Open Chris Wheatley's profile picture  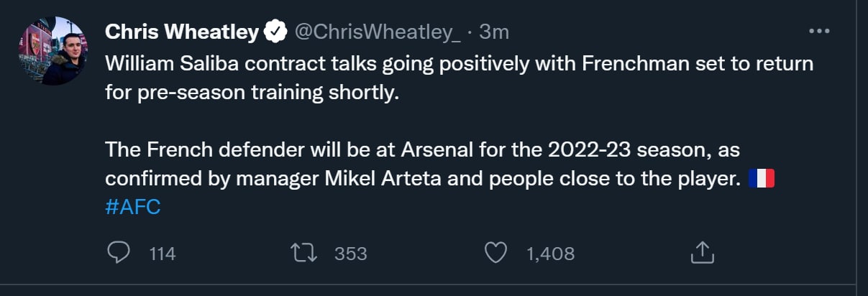pyautogui.click(x=52, y=50)
